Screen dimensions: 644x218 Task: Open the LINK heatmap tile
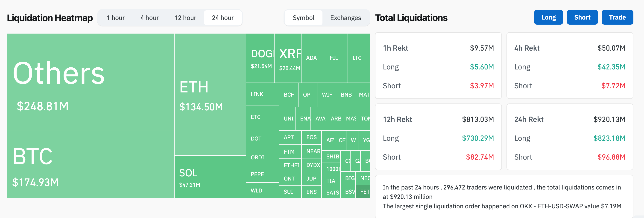tap(262, 94)
